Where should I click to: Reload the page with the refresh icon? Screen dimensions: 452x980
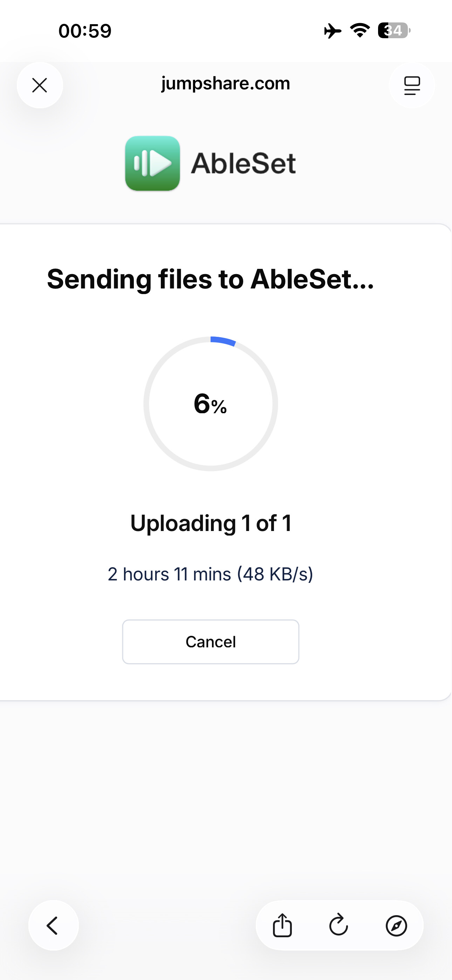click(338, 925)
